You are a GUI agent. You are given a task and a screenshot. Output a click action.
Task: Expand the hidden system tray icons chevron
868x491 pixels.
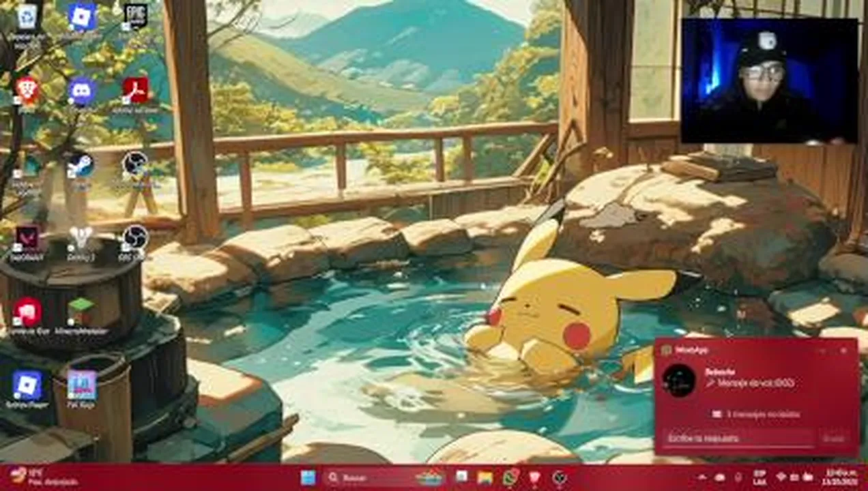[701, 477]
